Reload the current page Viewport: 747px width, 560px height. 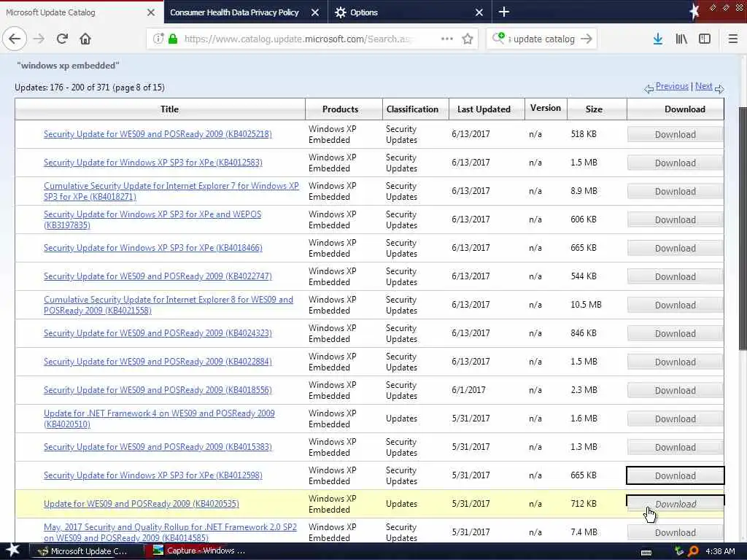[x=62, y=39]
